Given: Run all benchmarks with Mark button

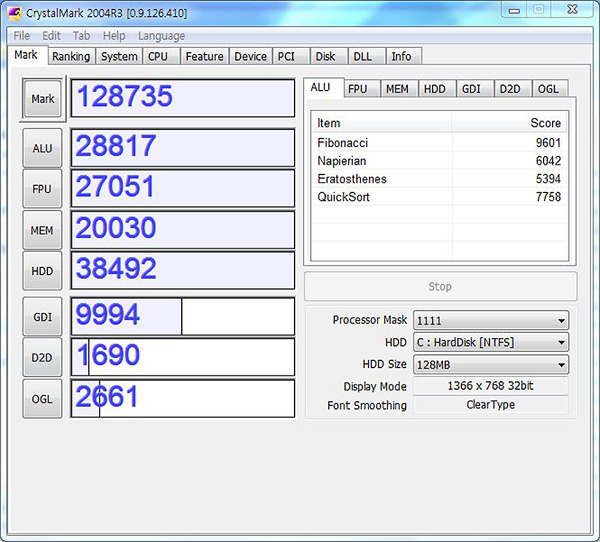Looking at the screenshot, I should [x=43, y=99].
